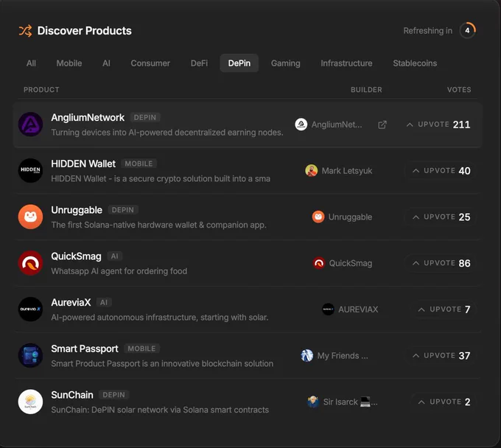The height and width of the screenshot is (448, 501).
Task: Open the SunChain product title
Action: click(x=72, y=395)
